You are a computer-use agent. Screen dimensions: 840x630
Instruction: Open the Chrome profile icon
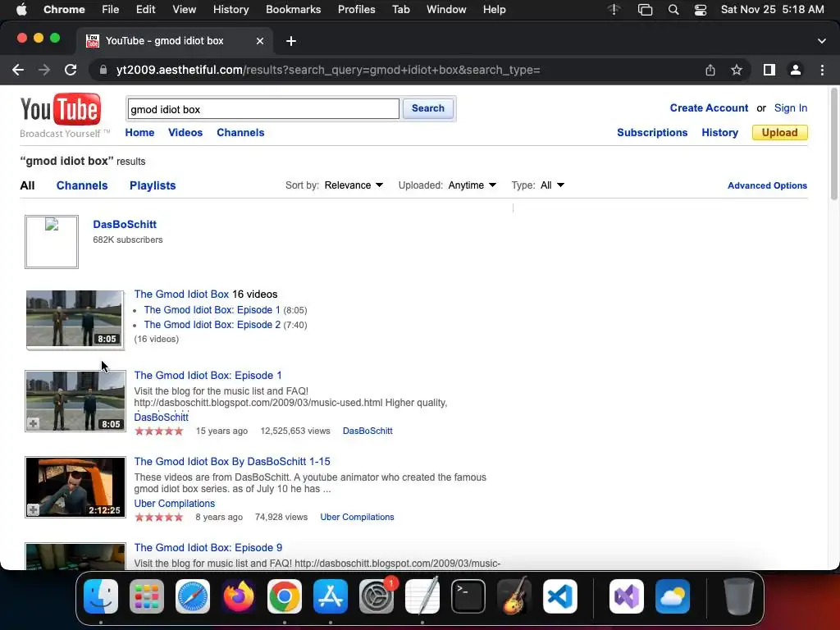[796, 71]
